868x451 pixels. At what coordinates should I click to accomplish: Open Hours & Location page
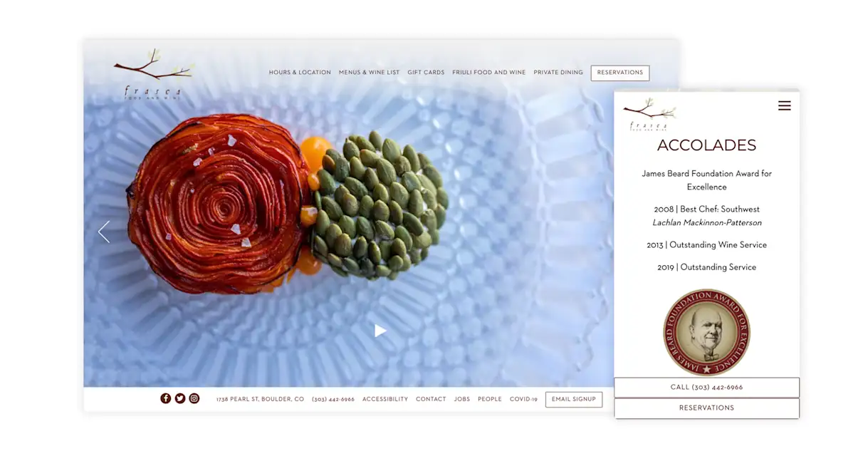(300, 73)
